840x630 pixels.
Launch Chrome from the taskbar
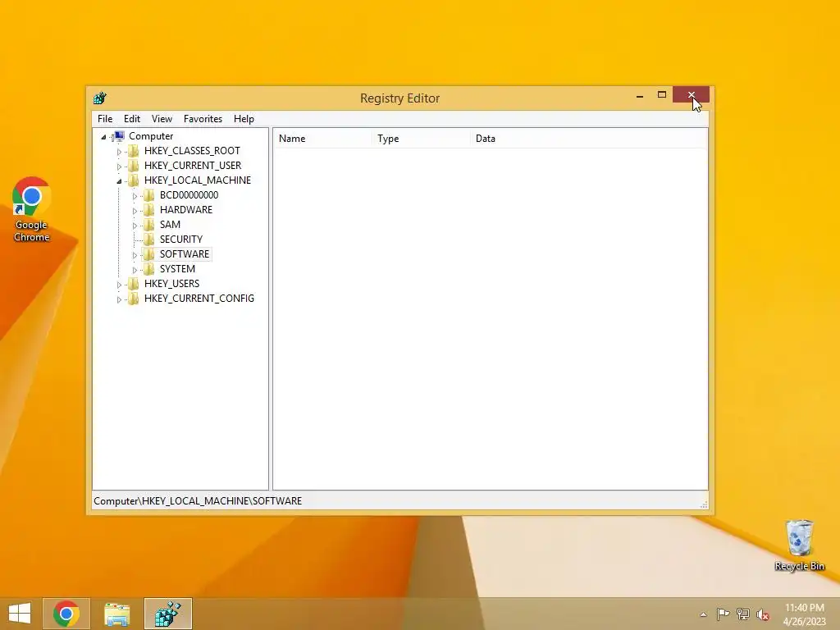pyautogui.click(x=66, y=614)
